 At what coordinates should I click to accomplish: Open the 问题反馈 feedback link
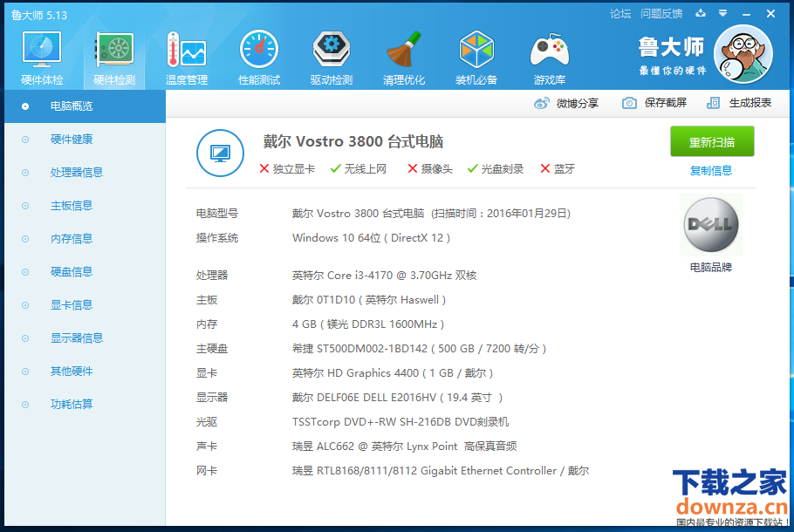(x=661, y=14)
